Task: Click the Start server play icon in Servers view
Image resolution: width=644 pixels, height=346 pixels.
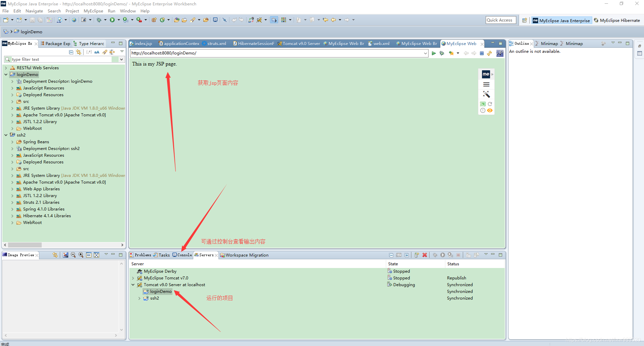Action: [x=443, y=255]
